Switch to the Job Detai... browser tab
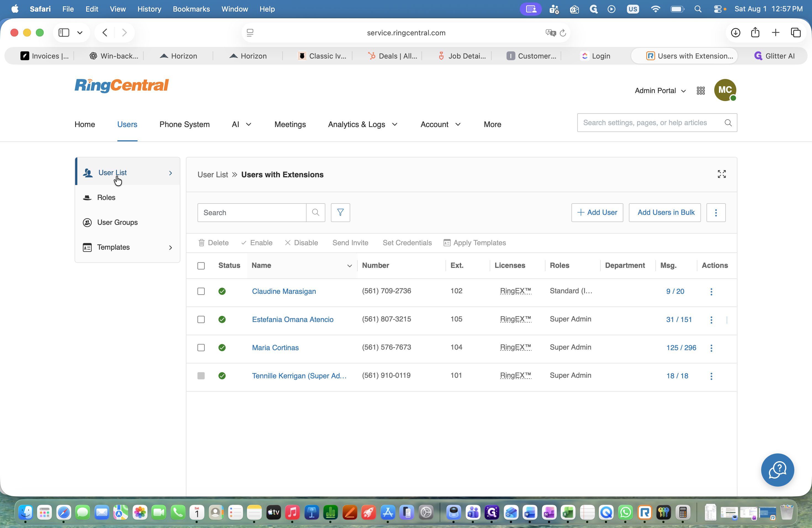This screenshot has width=812, height=528. tap(462, 56)
